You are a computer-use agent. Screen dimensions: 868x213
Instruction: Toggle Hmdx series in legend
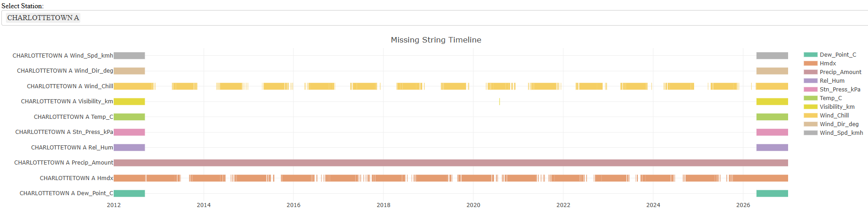[x=827, y=64]
